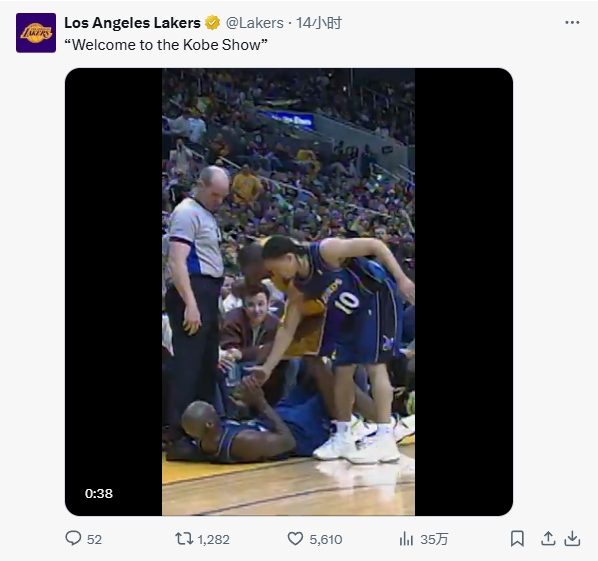Click the gold verified badge
The height and width of the screenshot is (561, 598).
click(x=212, y=23)
